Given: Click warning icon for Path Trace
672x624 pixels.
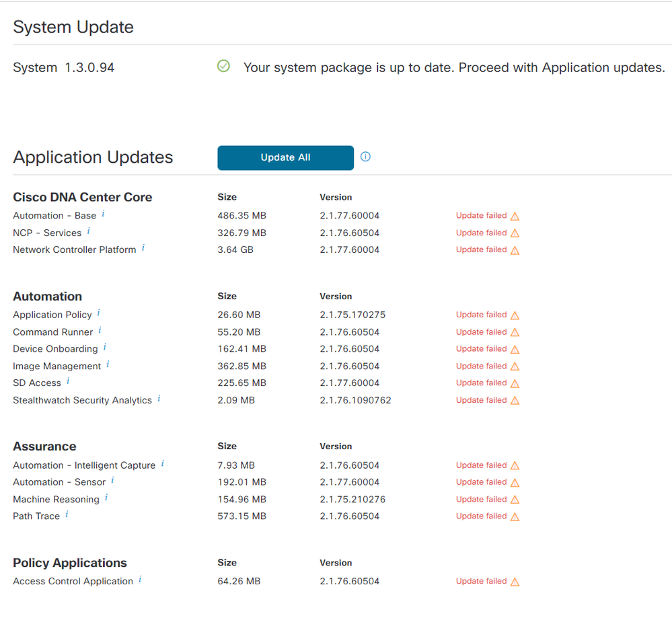Looking at the screenshot, I should (x=515, y=516).
